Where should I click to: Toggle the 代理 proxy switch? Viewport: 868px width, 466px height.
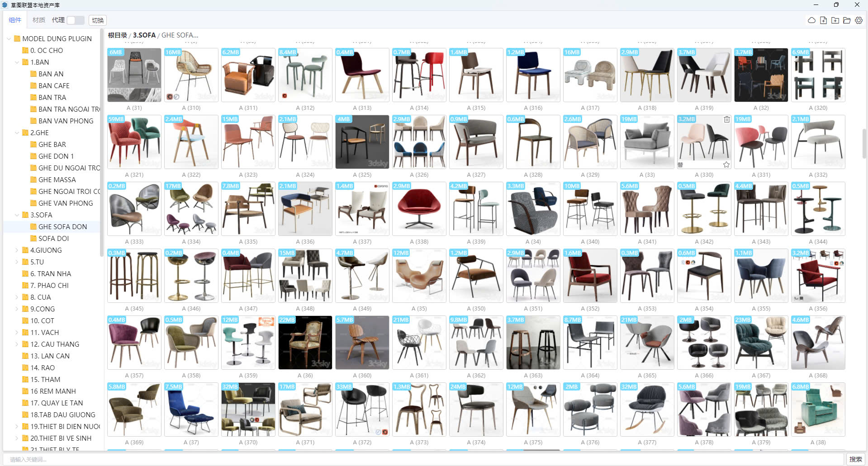click(76, 20)
